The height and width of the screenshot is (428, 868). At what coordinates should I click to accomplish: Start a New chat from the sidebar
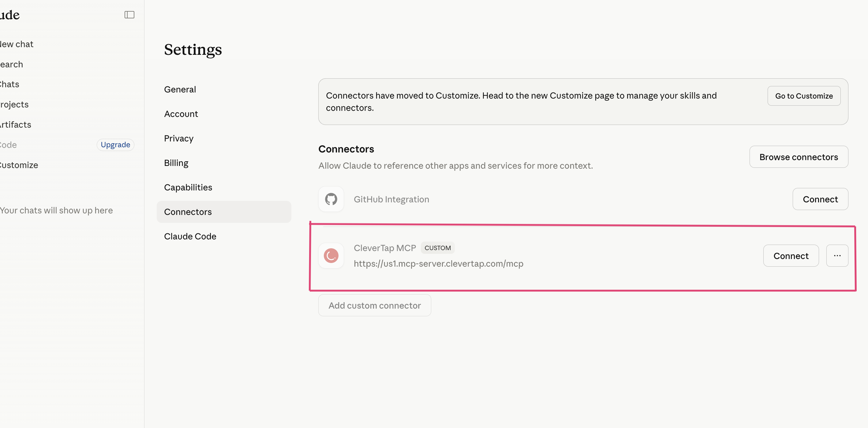[17, 44]
